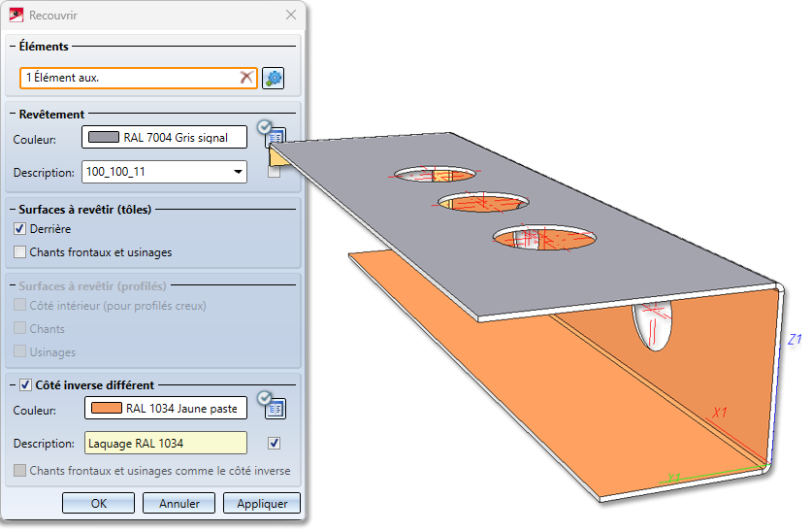Image resolution: width=812 pixels, height=532 pixels.
Task: Collapse the Revêtement section
Action: [x=13, y=114]
